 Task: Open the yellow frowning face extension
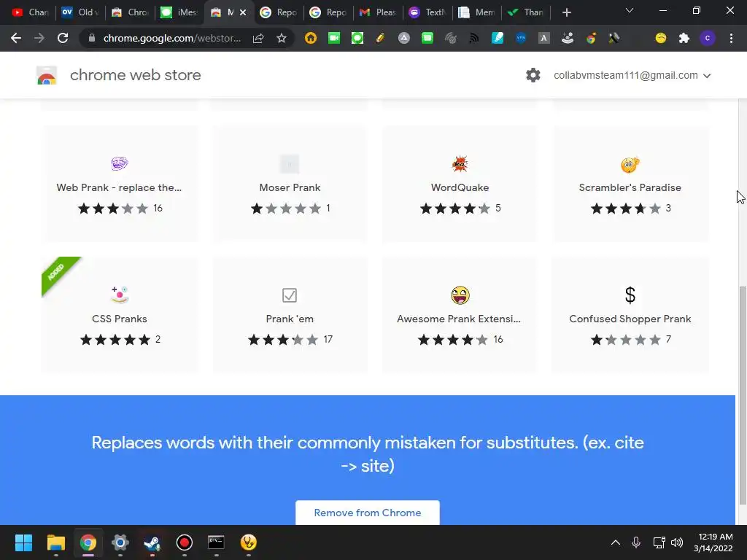pos(661,38)
